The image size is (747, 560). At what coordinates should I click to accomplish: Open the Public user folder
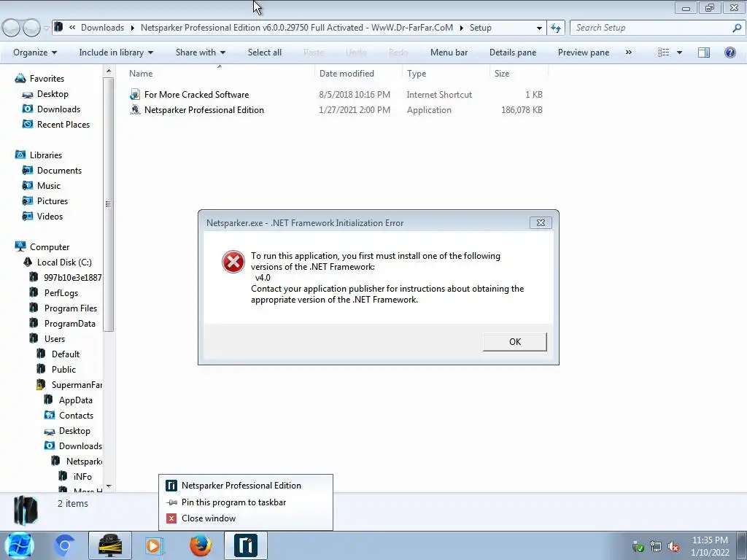point(63,370)
